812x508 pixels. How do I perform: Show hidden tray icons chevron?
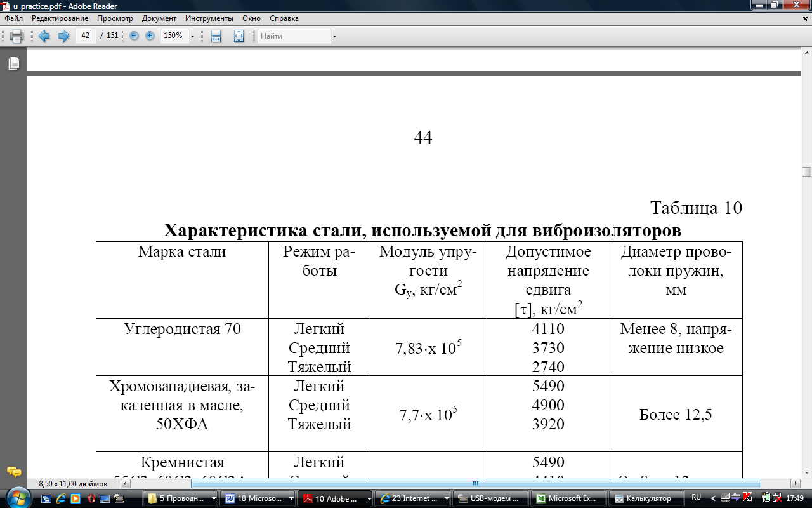pyautogui.click(x=714, y=498)
